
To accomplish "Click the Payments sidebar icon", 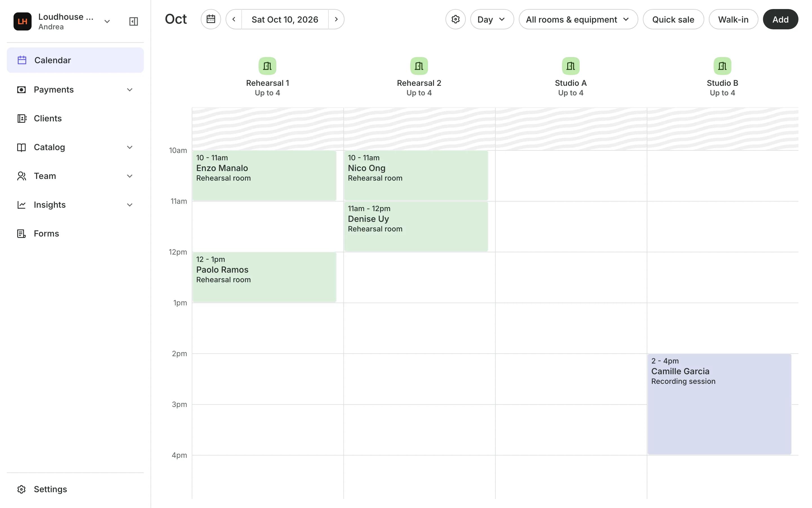I will point(21,90).
